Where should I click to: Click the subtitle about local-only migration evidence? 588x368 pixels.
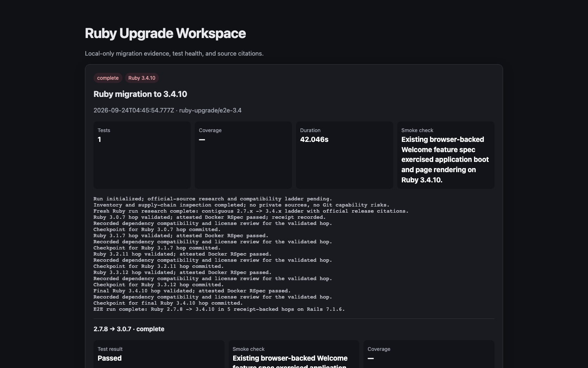(x=174, y=54)
